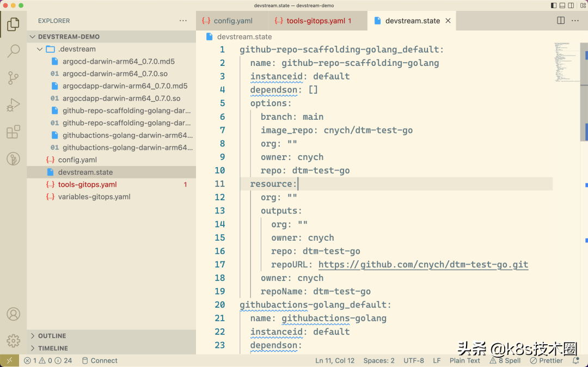Select the devstream.state tab

tap(412, 21)
